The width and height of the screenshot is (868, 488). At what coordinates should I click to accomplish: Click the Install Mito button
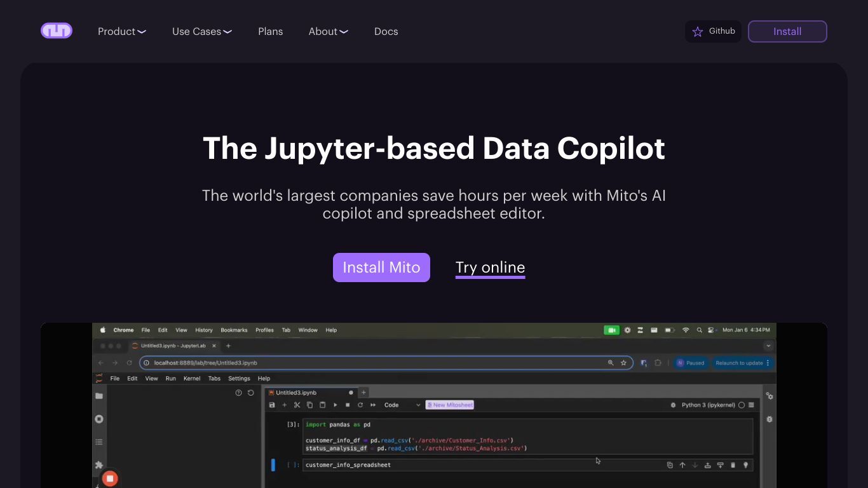click(381, 268)
